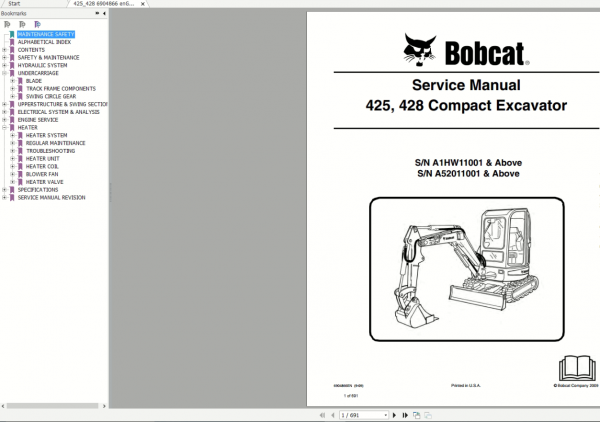Open the SWING CIRCLE GEAR bookmark
Screen dimensions: 600x422
click(51, 96)
